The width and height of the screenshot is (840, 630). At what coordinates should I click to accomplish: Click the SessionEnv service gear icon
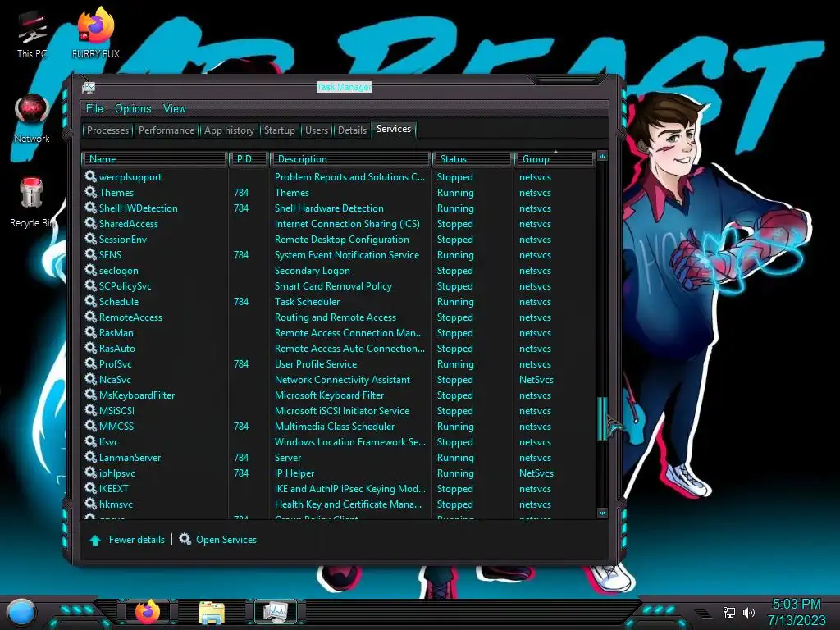coord(90,239)
